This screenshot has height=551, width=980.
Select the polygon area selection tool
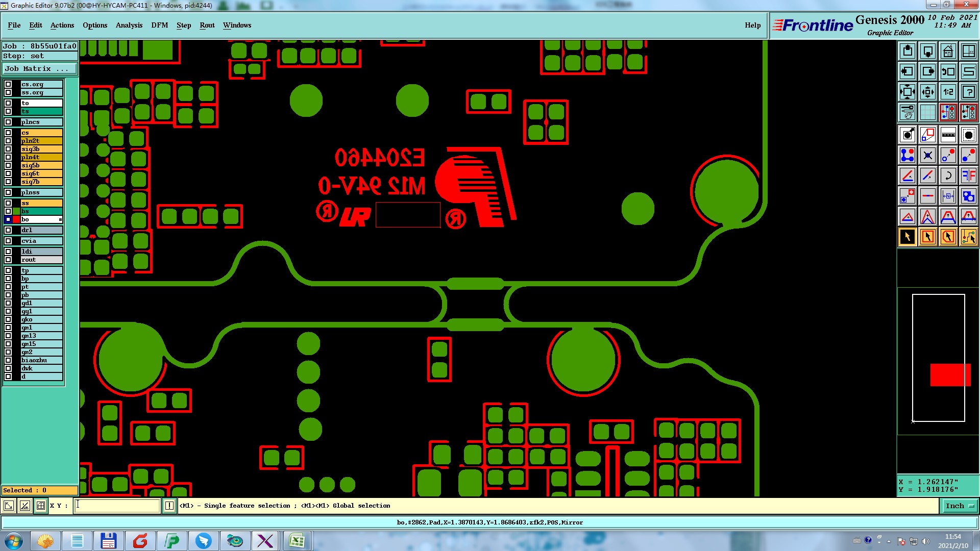point(948,237)
